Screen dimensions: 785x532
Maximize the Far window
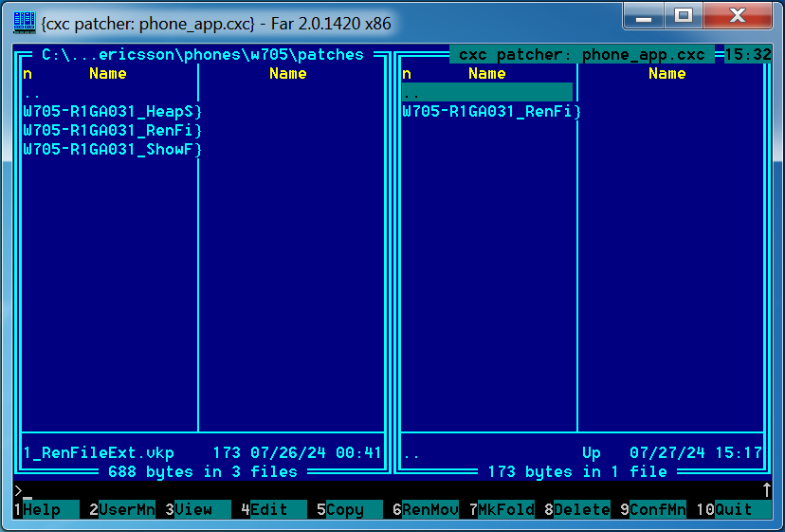(x=684, y=16)
